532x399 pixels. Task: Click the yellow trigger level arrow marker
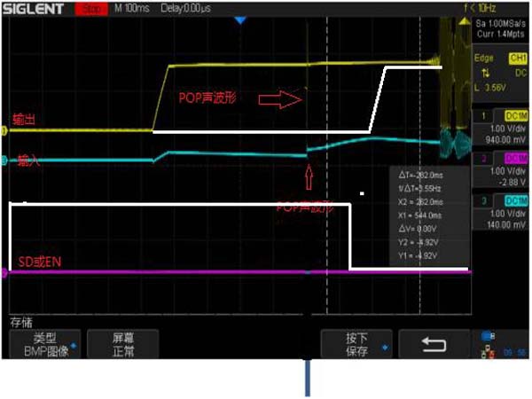464,21
